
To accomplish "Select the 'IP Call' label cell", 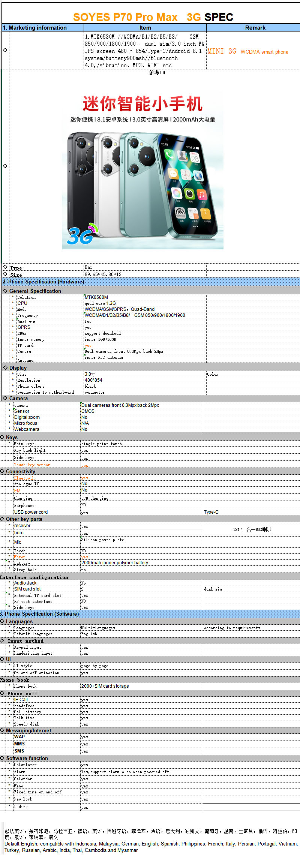I will point(47,700).
